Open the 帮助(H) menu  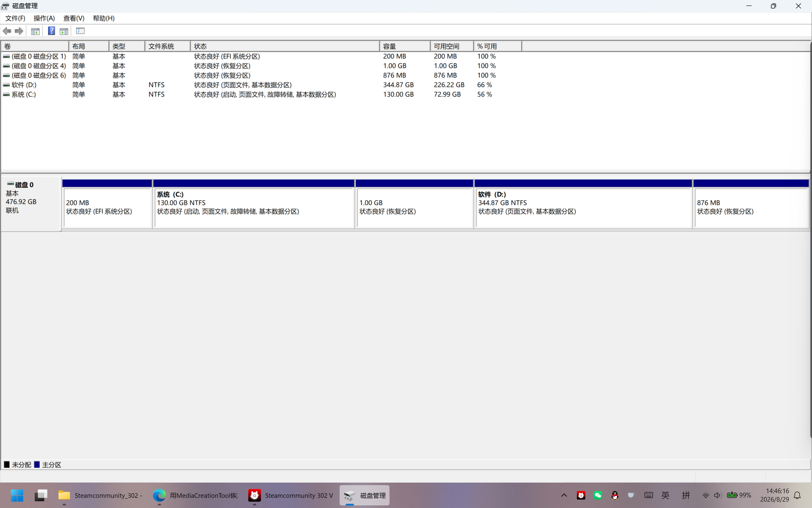pyautogui.click(x=104, y=18)
